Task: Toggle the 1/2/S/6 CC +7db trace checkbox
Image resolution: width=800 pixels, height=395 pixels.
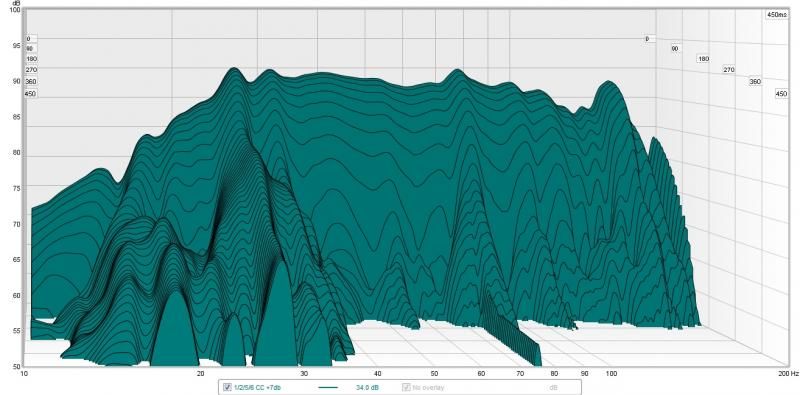Action: (227, 388)
